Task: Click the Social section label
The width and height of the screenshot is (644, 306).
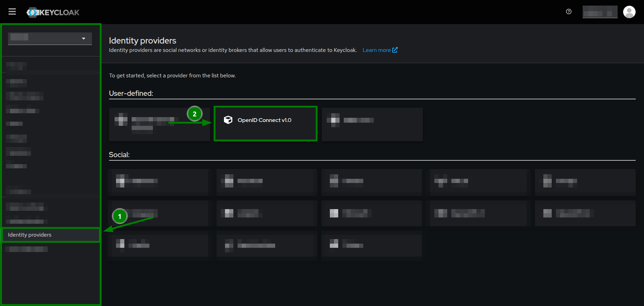Action: tap(119, 155)
